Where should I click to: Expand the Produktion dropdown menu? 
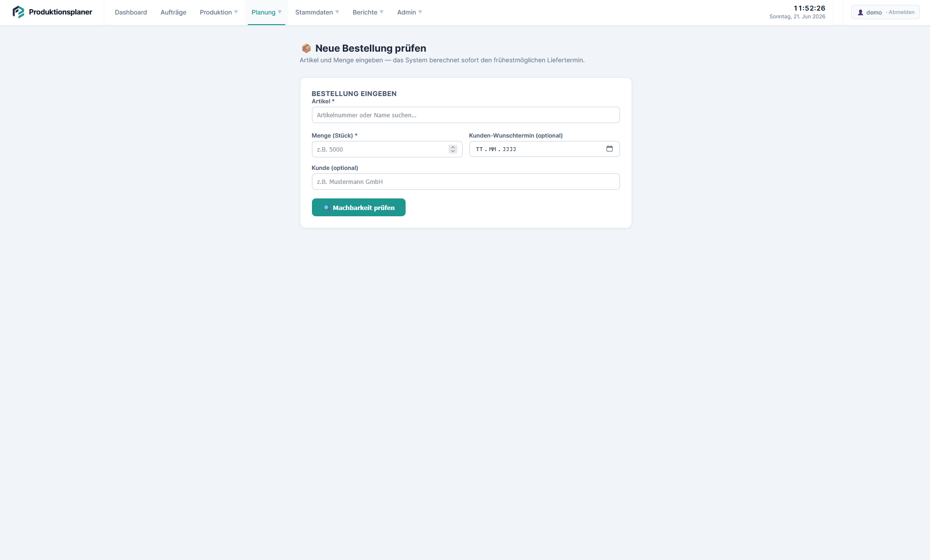click(x=219, y=13)
